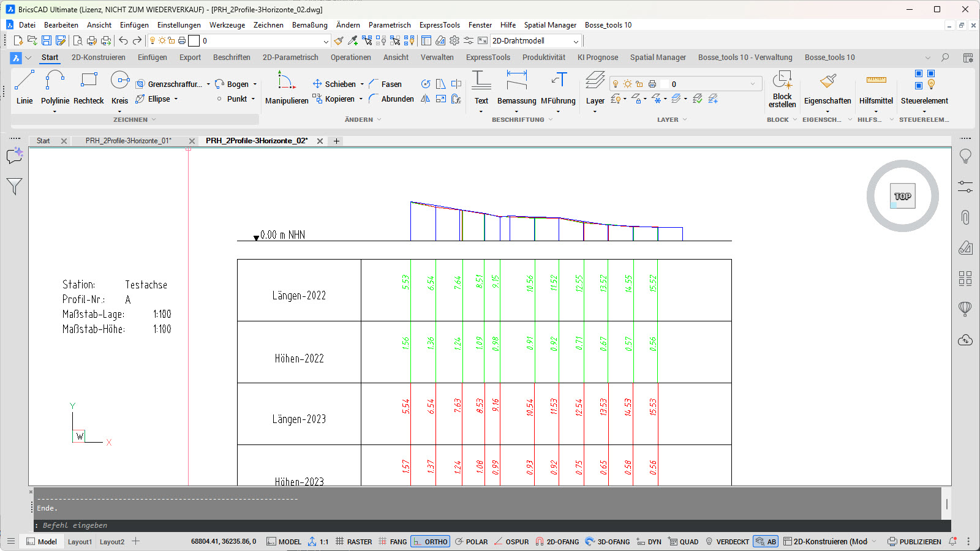Expand the layer selection dropdown in ribbon

[x=753, y=84]
